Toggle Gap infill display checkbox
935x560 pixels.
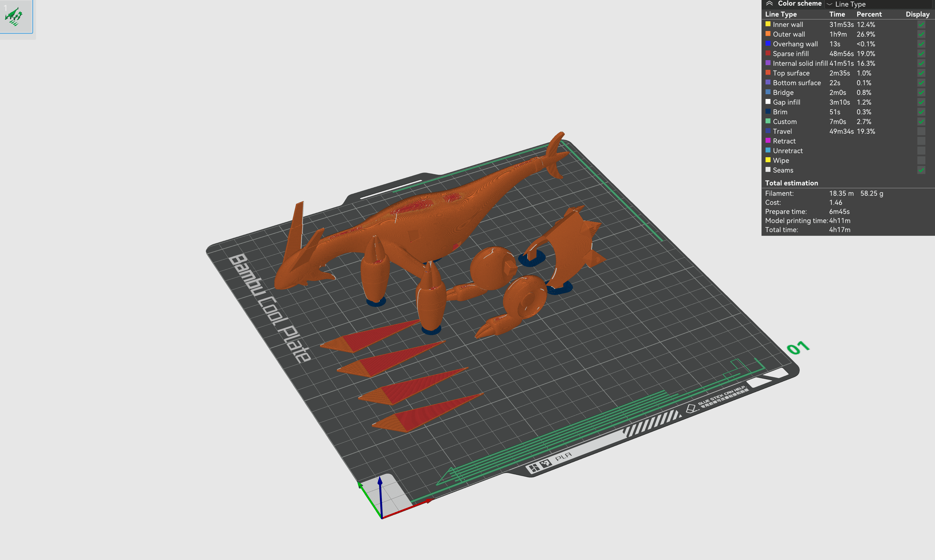pos(921,102)
